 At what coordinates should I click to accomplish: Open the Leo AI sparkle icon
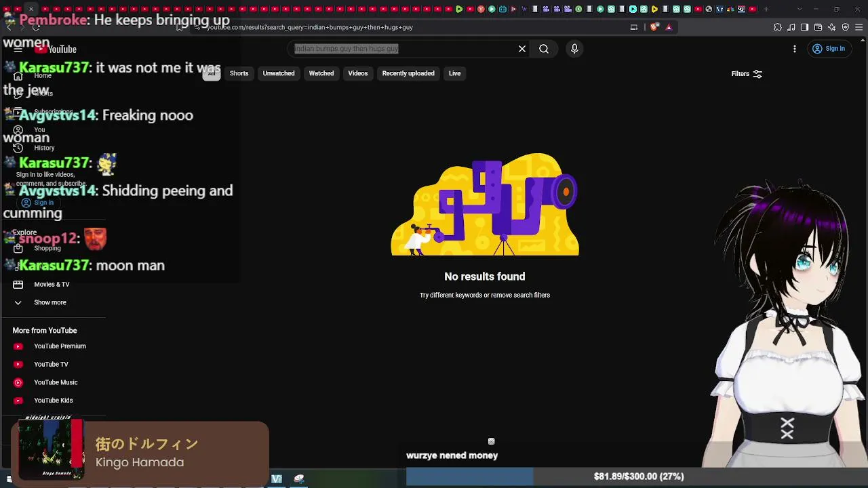pos(832,27)
